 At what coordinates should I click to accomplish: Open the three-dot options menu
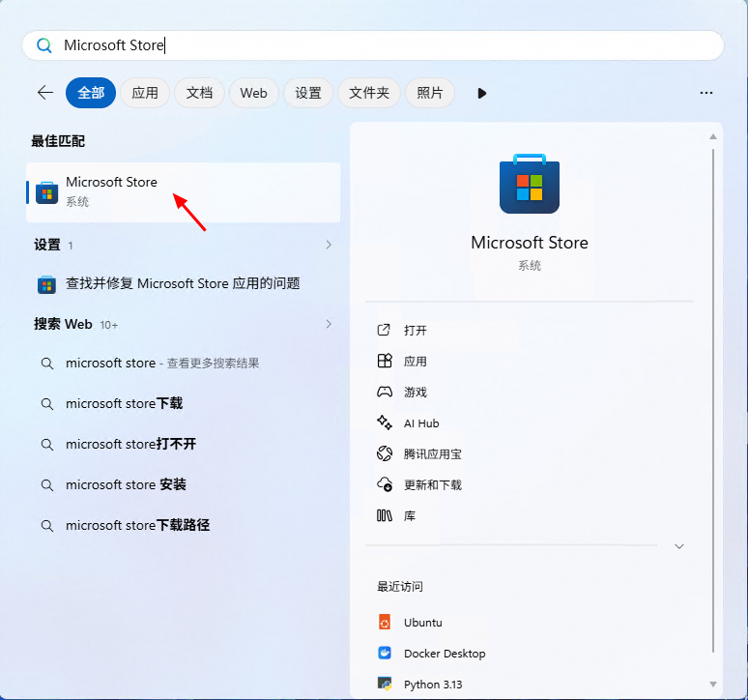[706, 93]
